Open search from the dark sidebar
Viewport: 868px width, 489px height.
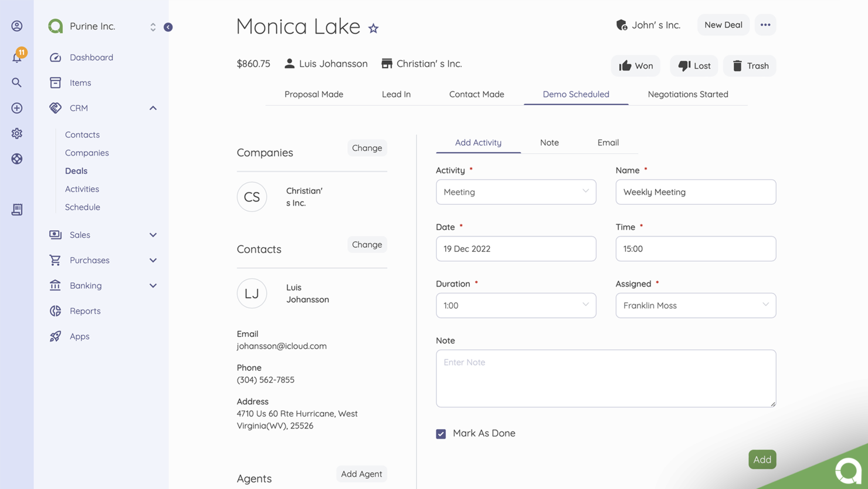pos(16,82)
